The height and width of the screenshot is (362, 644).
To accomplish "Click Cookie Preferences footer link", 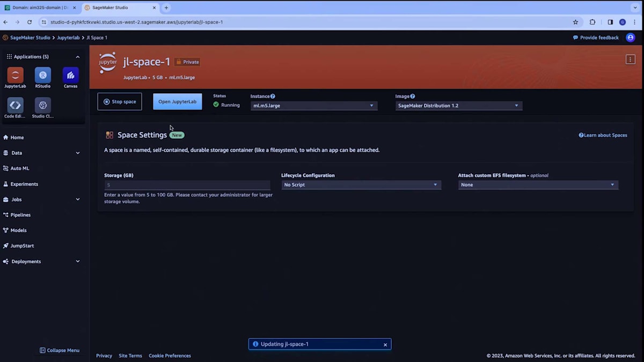I will [170, 356].
